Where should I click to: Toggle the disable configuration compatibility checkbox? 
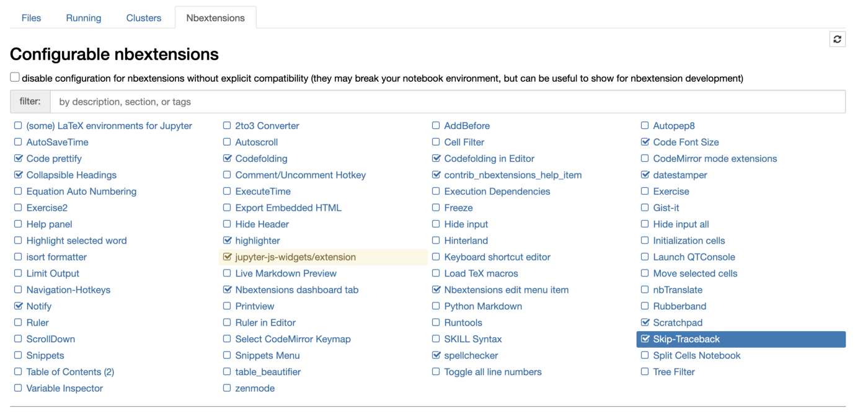15,77
